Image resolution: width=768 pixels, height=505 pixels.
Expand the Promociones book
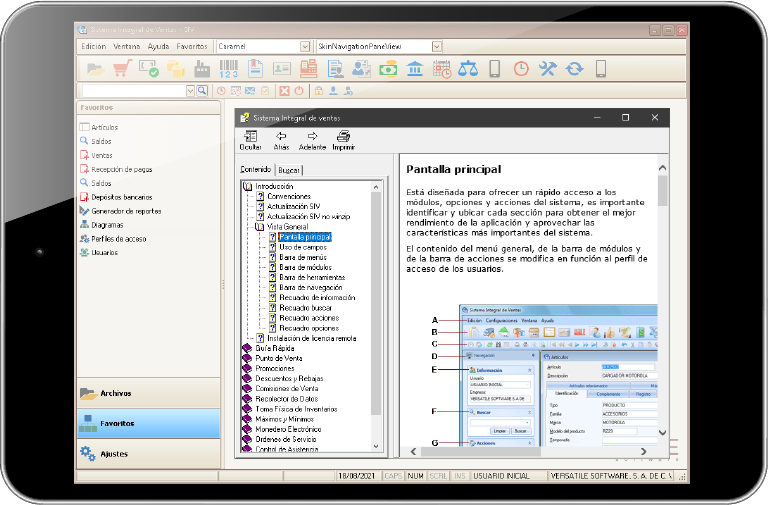coord(247,368)
